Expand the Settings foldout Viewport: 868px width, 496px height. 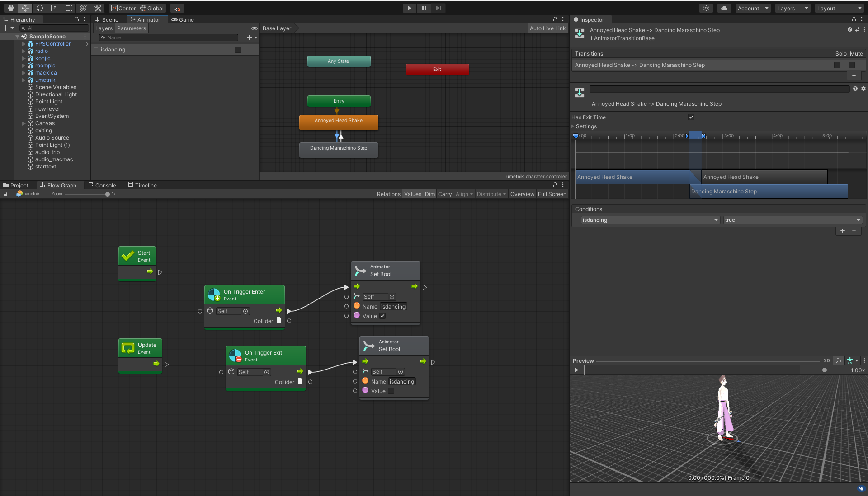[573, 126]
